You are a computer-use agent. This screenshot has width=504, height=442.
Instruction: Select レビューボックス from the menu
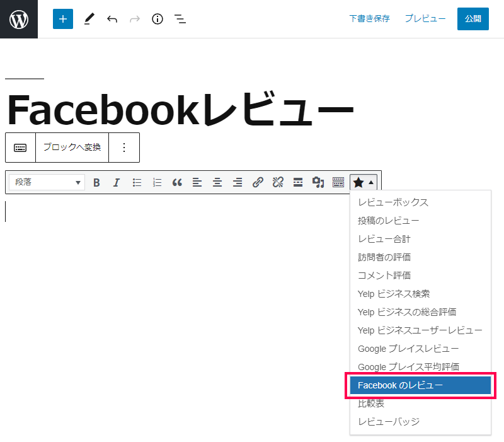tap(420, 202)
